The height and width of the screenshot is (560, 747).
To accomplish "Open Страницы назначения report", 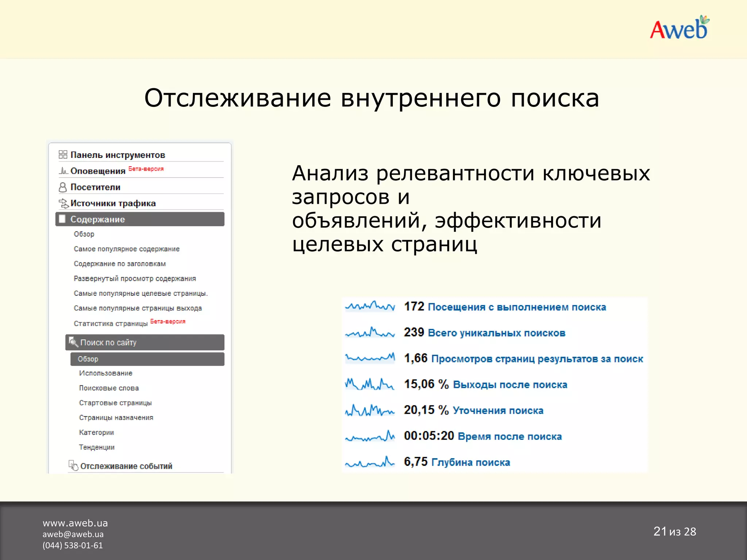I will tap(116, 418).
